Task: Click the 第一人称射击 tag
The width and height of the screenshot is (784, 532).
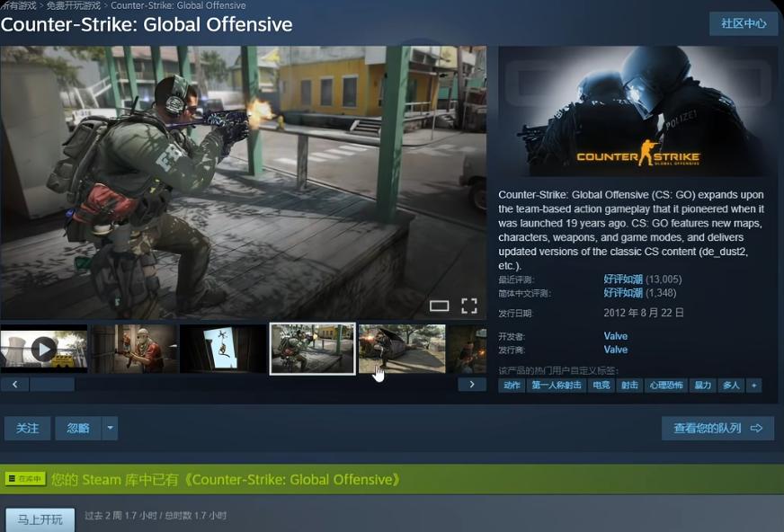Action: click(556, 386)
